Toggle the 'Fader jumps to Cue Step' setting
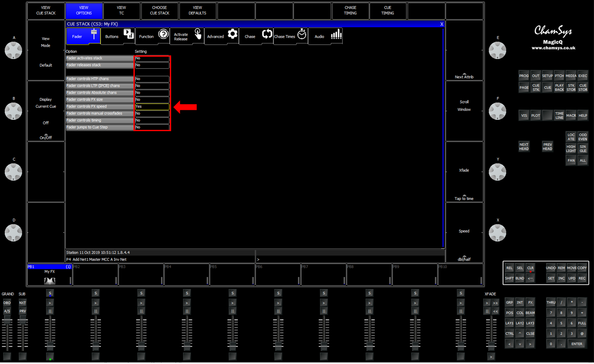594x364 pixels. point(152,127)
